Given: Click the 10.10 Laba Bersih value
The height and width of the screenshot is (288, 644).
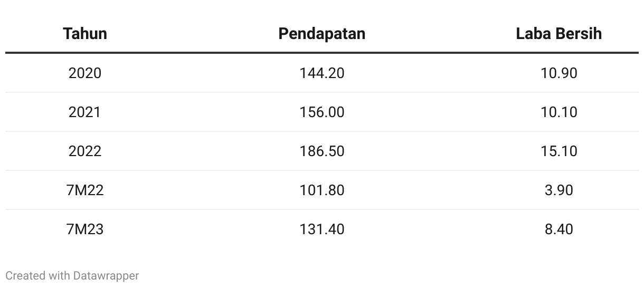Looking at the screenshot, I should pyautogui.click(x=559, y=112).
